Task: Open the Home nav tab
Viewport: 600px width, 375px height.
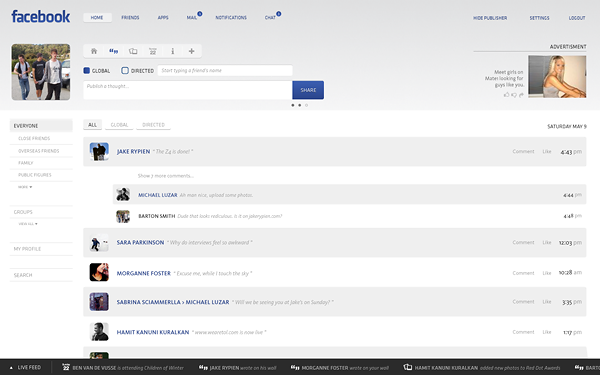Action: 97,18
